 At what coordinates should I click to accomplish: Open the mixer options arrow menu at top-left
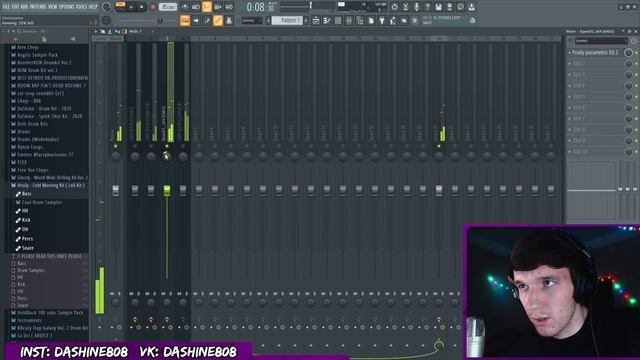click(96, 31)
